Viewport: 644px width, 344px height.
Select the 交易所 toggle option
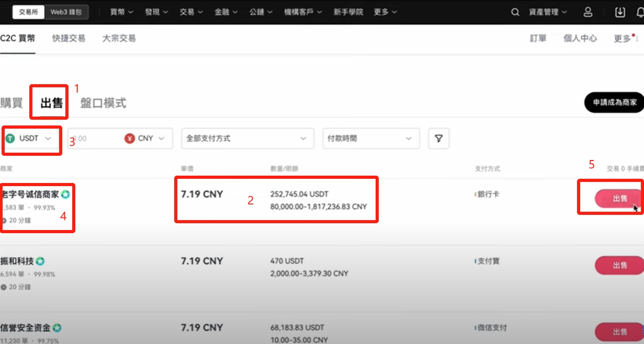click(28, 12)
